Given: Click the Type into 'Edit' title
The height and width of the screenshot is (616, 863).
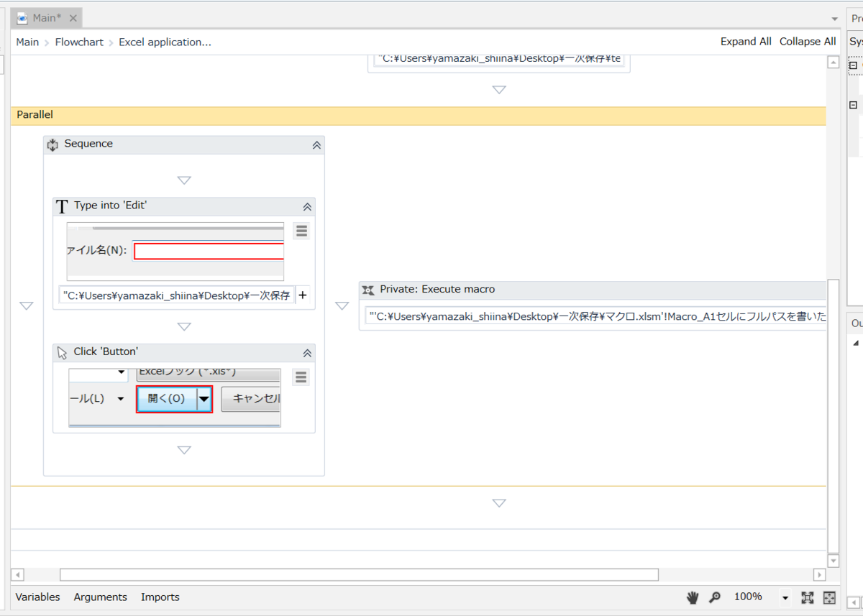Looking at the screenshot, I should tap(110, 206).
